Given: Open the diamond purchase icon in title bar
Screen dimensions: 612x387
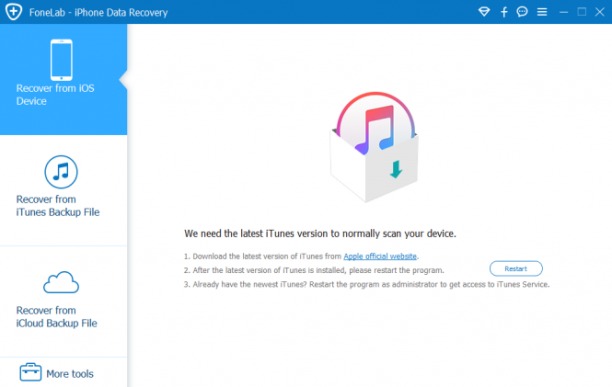Looking at the screenshot, I should (x=484, y=12).
